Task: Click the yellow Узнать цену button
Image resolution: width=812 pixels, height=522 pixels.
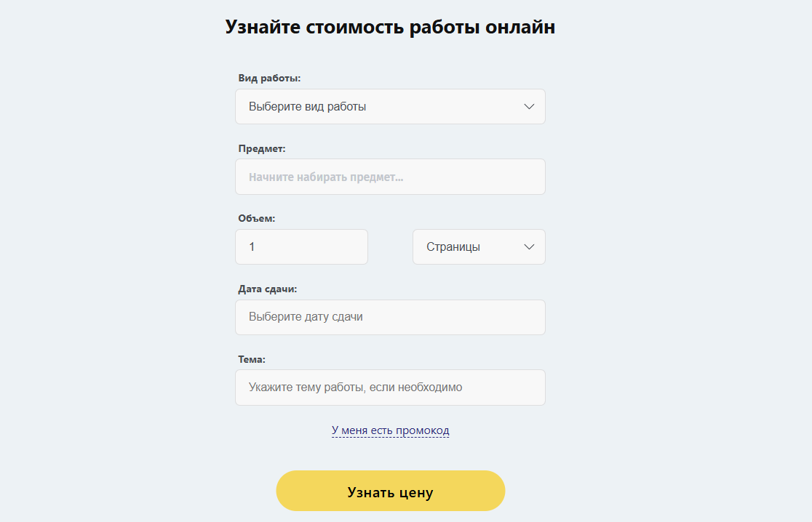Action: tap(391, 491)
